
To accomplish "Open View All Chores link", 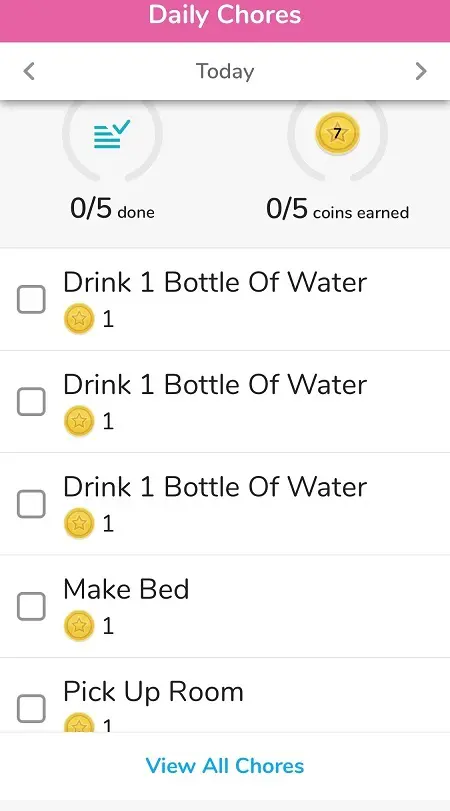I will pyautogui.click(x=225, y=765).
